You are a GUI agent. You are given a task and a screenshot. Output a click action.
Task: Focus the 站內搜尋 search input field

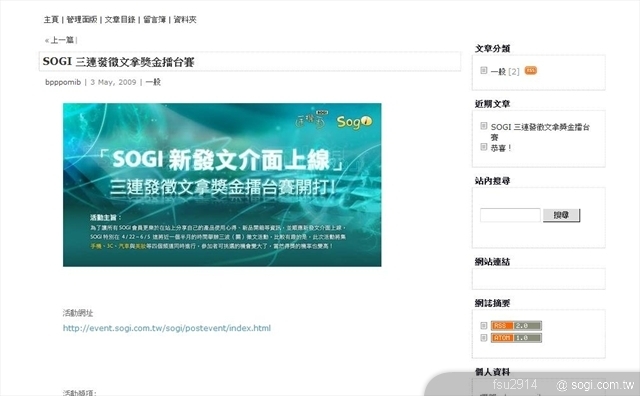tap(510, 215)
